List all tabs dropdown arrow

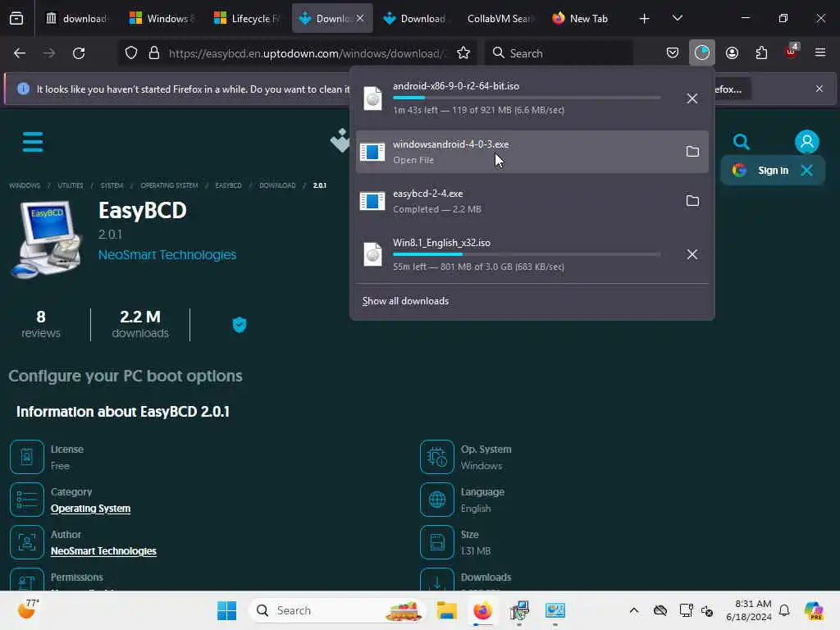click(x=677, y=19)
